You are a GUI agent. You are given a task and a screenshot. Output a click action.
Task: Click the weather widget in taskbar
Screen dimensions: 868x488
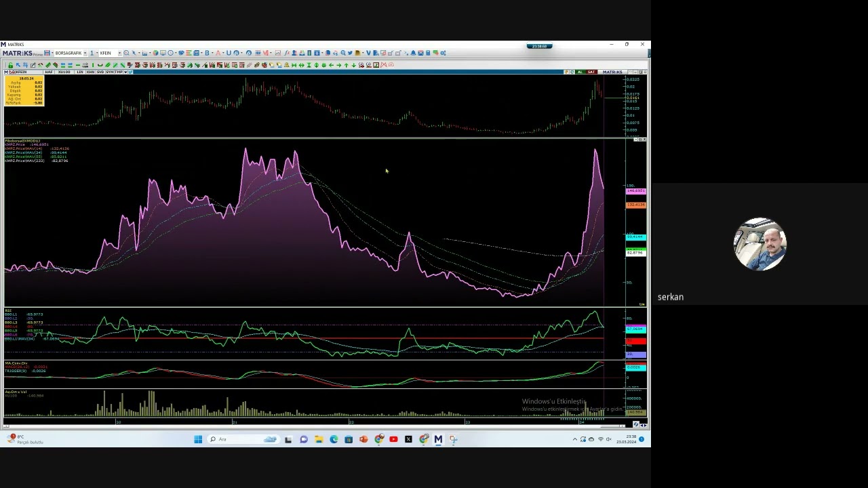24,439
